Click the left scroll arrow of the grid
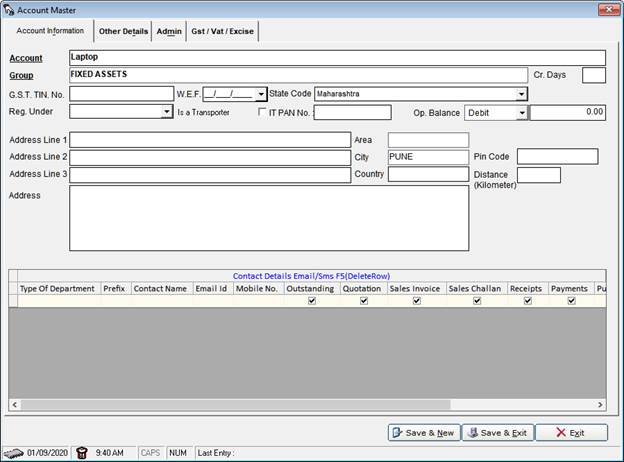Image resolution: width=624 pixels, height=462 pixels. pyautogui.click(x=14, y=404)
